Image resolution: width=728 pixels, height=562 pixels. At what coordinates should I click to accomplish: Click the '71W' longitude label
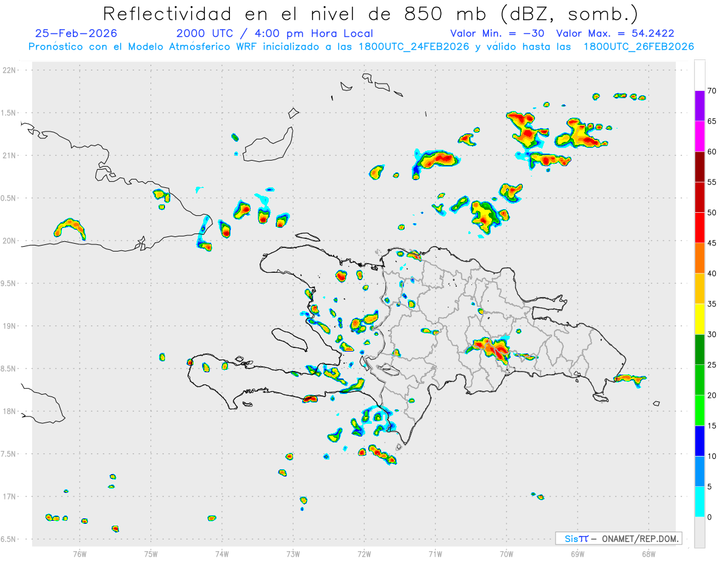[x=435, y=554]
